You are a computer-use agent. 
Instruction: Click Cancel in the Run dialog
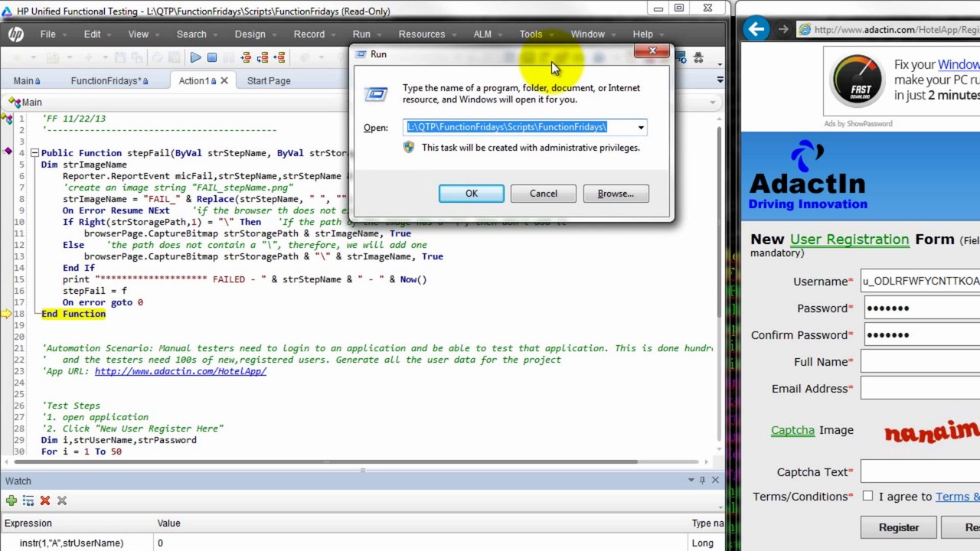544,194
